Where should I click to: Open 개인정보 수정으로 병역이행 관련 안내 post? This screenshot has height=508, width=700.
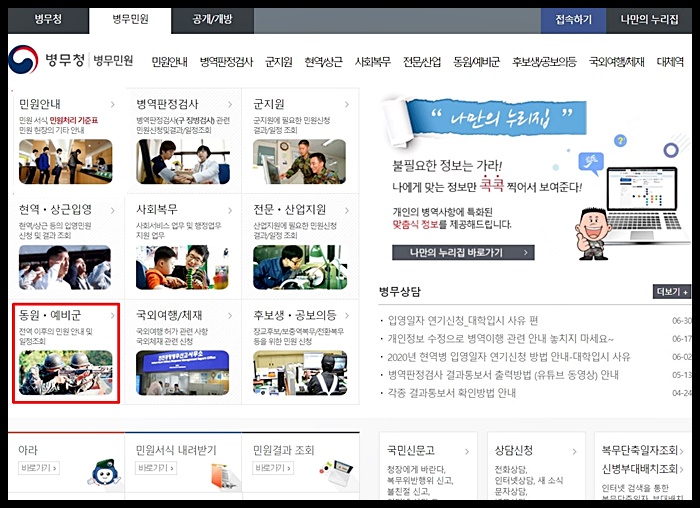500,339
